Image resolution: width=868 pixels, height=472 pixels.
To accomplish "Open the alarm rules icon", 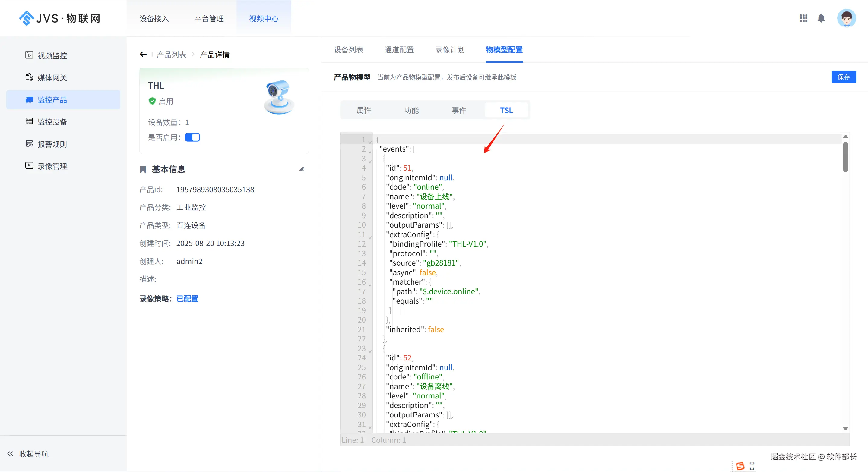I will point(29,144).
